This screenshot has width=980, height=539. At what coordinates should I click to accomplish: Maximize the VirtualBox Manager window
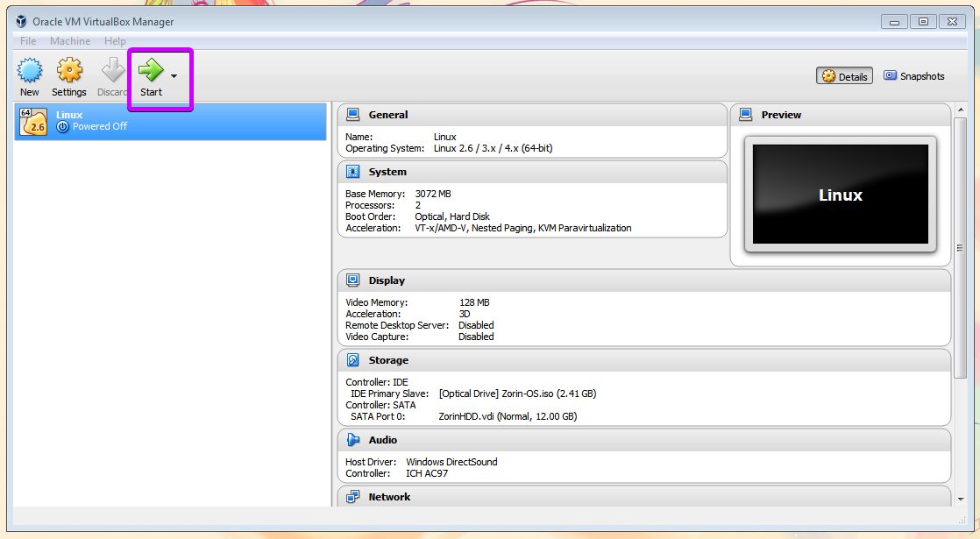[923, 21]
